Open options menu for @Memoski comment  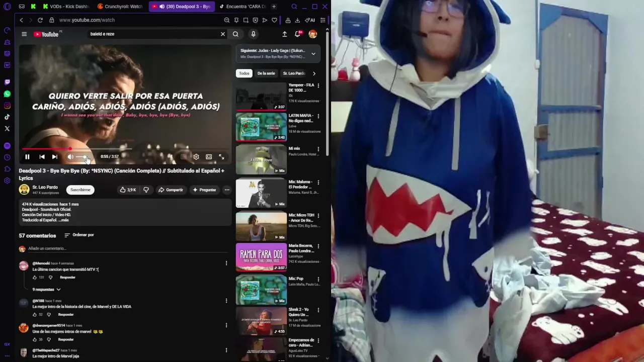226,263
